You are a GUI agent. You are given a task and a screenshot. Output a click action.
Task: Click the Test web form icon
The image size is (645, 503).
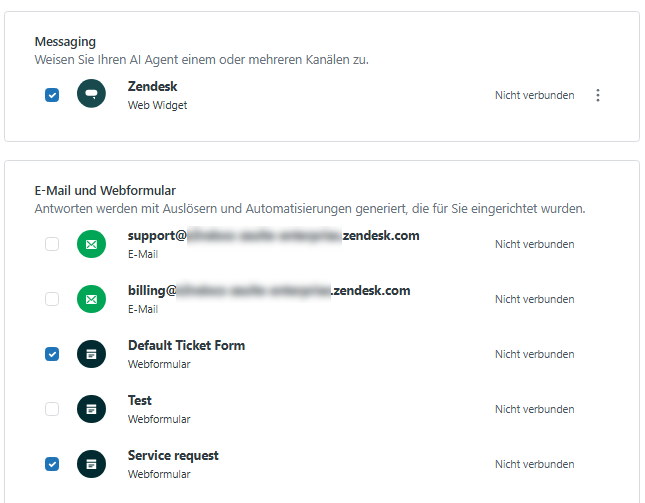click(x=91, y=409)
